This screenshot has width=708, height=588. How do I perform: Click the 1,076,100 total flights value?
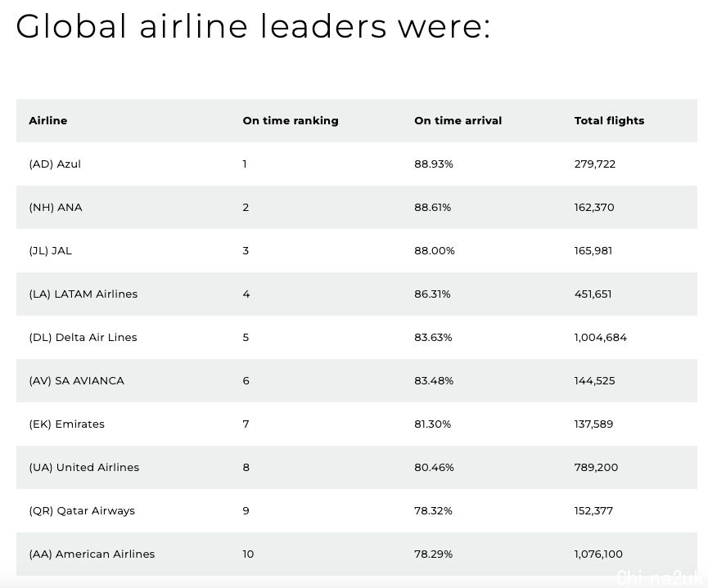(x=598, y=554)
